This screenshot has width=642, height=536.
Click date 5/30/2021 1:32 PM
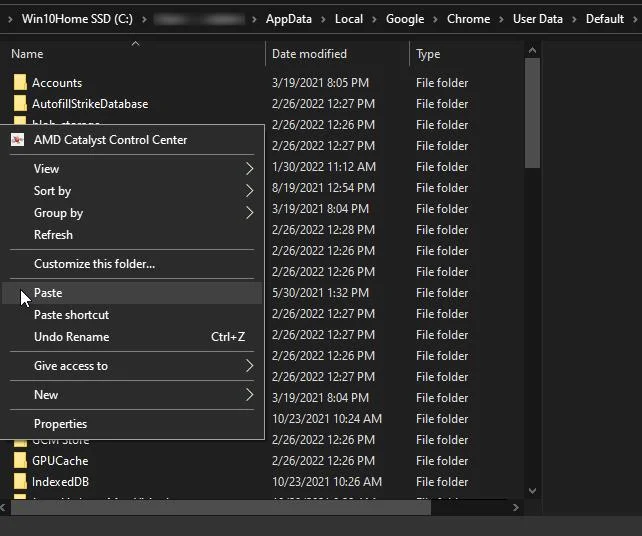[x=320, y=293]
